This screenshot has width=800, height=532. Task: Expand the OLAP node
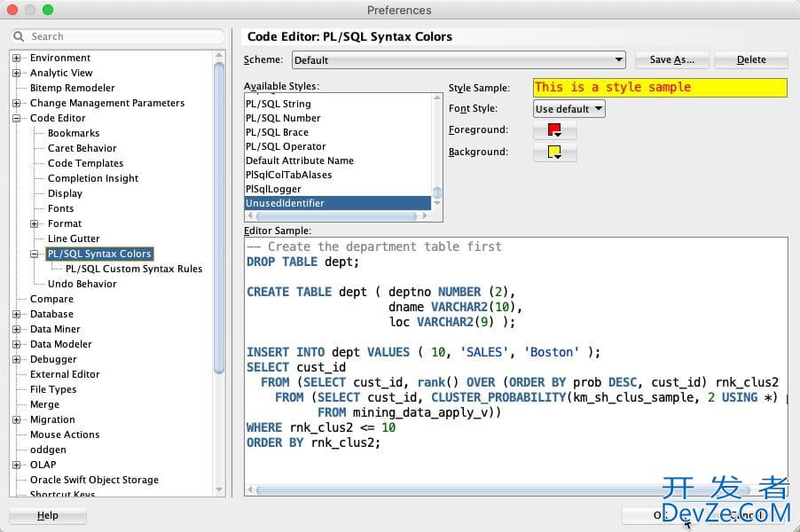(x=16, y=465)
